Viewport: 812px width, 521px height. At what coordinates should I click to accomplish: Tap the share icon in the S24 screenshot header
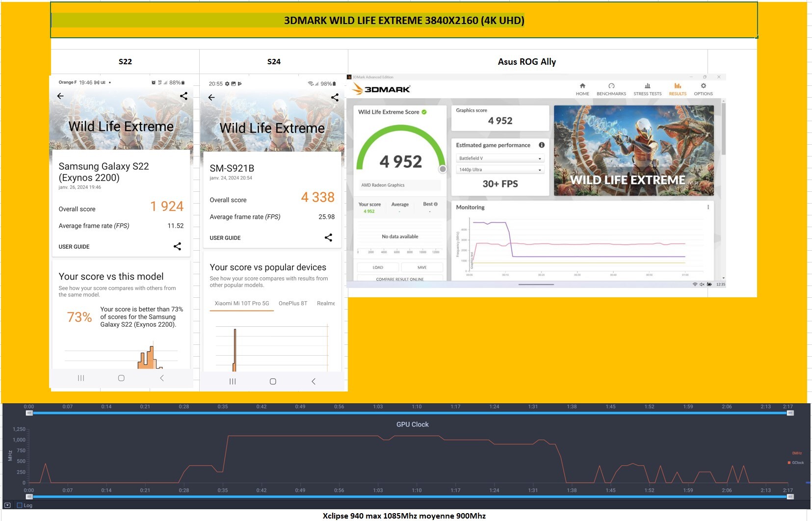(x=335, y=98)
